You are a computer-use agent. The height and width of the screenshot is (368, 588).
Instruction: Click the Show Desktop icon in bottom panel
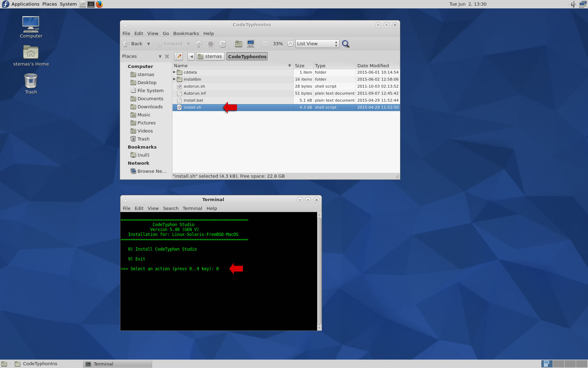pos(4,364)
